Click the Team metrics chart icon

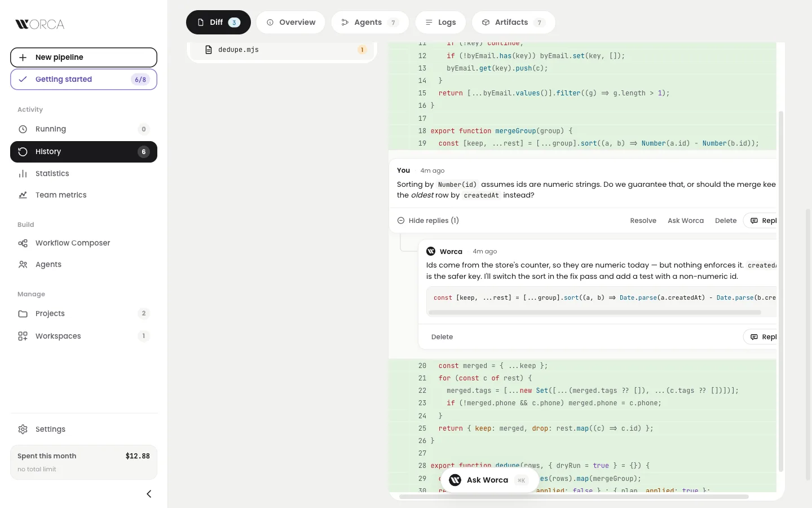[23, 195]
